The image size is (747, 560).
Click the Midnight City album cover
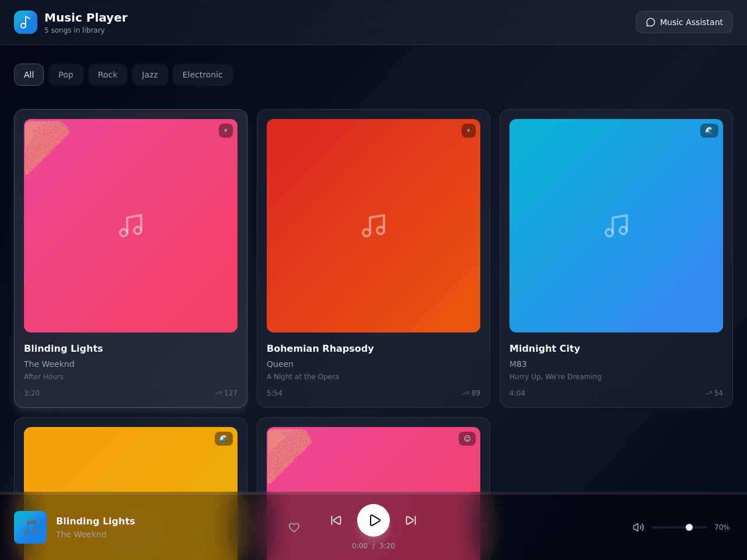tap(616, 226)
